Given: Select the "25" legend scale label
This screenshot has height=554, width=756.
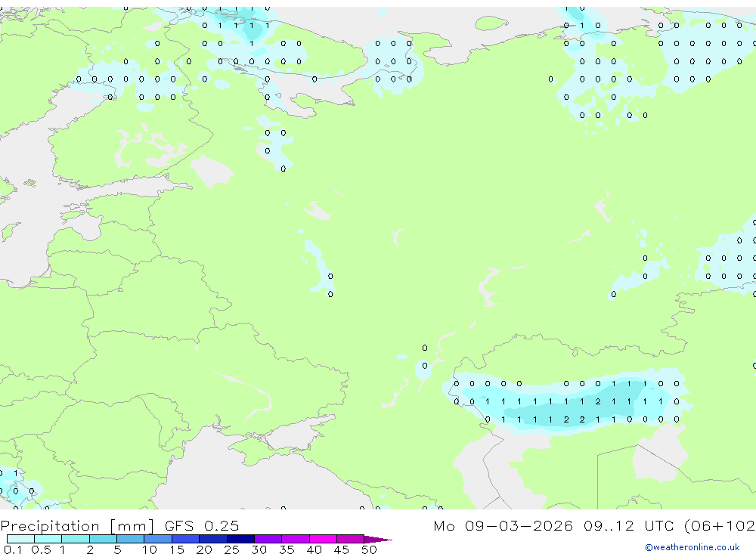Looking at the screenshot, I should coord(231,549).
